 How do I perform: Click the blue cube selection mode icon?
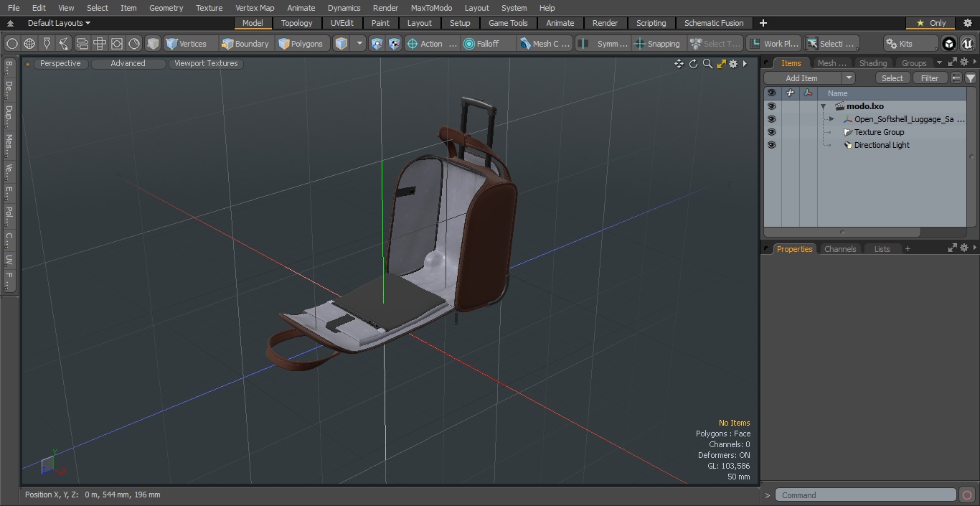tap(341, 44)
